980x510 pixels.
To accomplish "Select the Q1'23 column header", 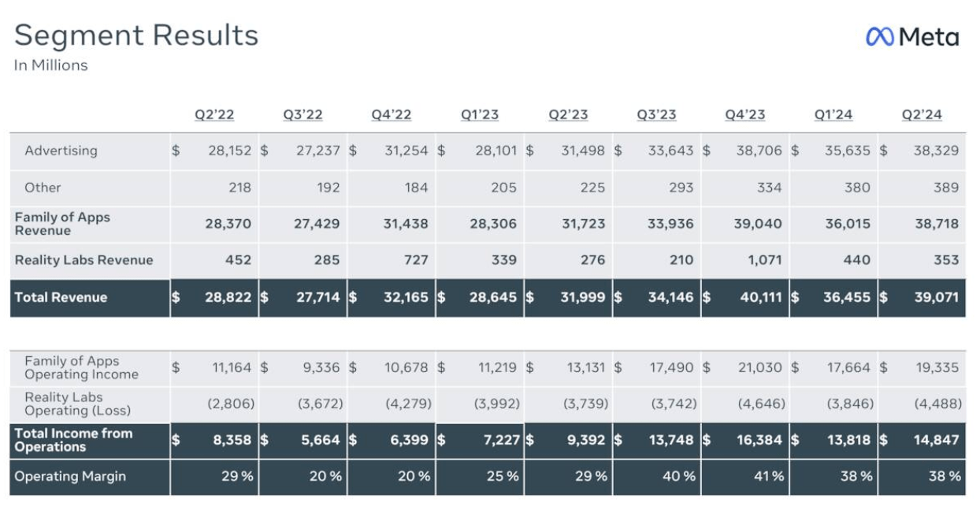I will (x=480, y=115).
